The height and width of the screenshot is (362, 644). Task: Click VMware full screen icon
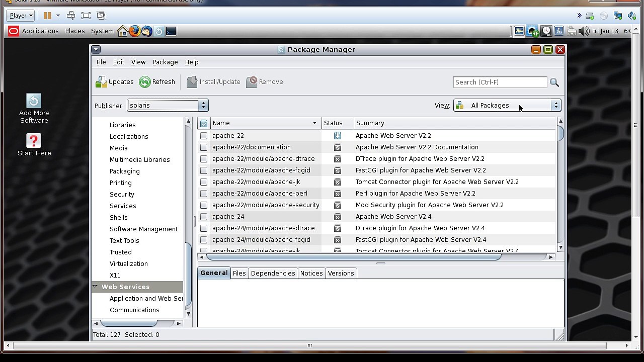coord(86,16)
